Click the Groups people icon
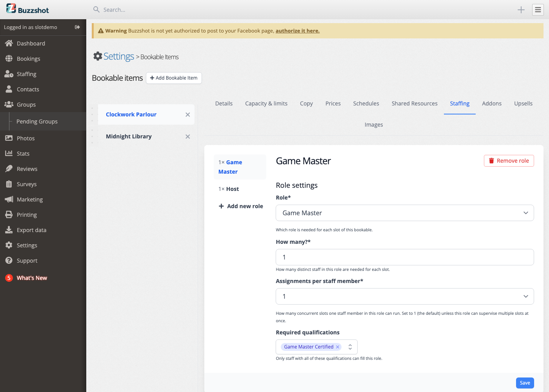This screenshot has height=392, width=549. (x=9, y=104)
